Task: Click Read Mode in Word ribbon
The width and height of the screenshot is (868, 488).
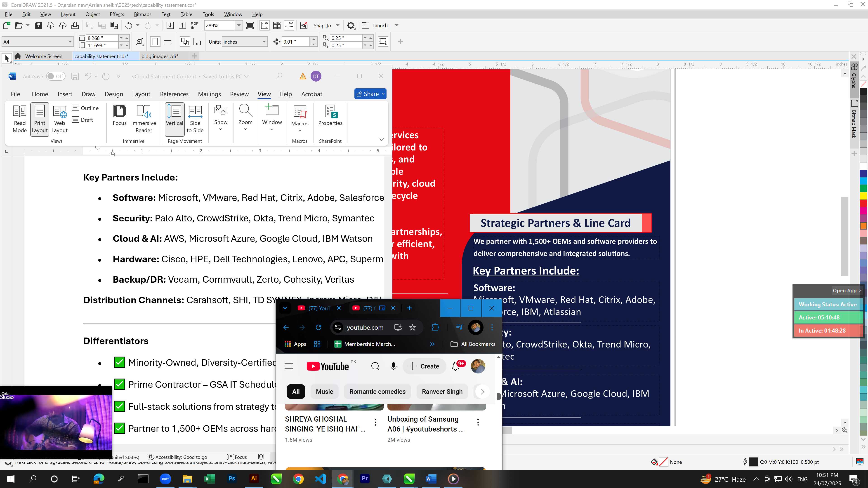Action: (19, 119)
